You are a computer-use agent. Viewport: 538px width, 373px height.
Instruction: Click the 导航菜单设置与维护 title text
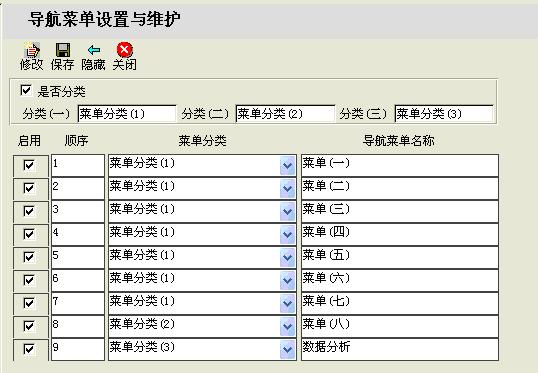coord(104,19)
